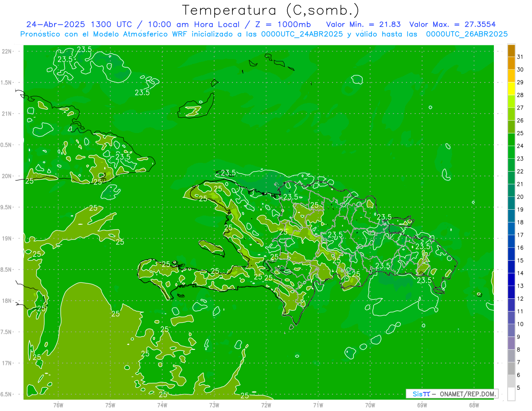This screenshot has height=411, width=532.
Task: Click the "71W" longitude label
Action: (318, 405)
